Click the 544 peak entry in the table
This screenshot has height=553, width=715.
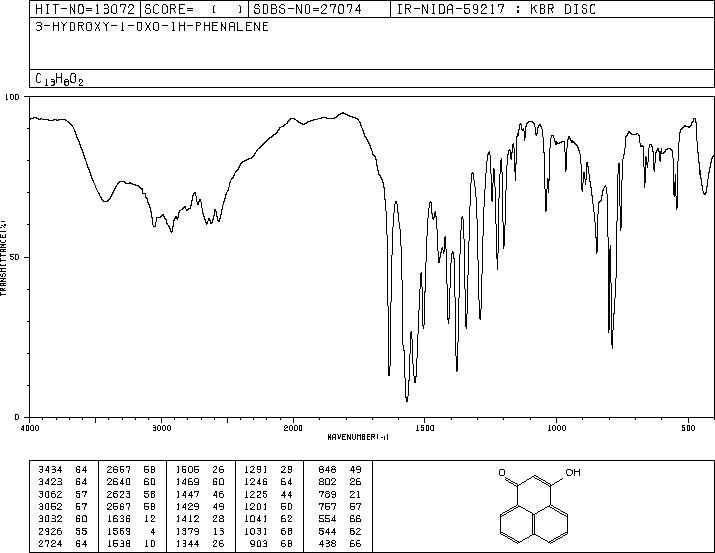[x=340, y=531]
